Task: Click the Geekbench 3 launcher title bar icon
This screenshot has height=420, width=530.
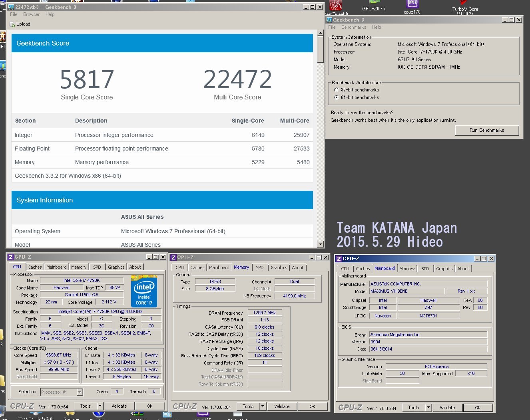Action: [329, 20]
